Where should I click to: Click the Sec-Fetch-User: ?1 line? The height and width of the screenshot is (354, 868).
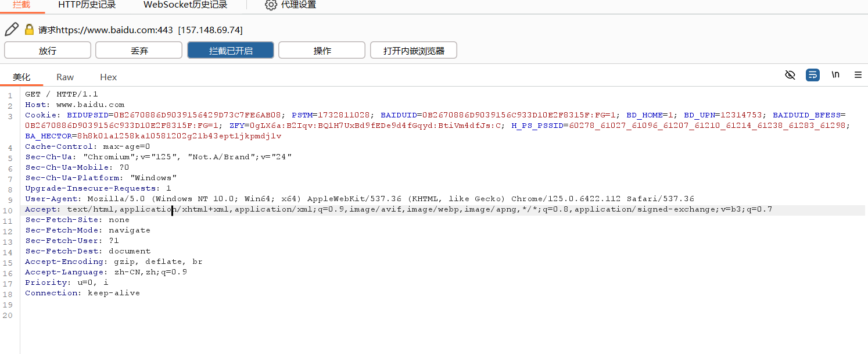[71, 241]
